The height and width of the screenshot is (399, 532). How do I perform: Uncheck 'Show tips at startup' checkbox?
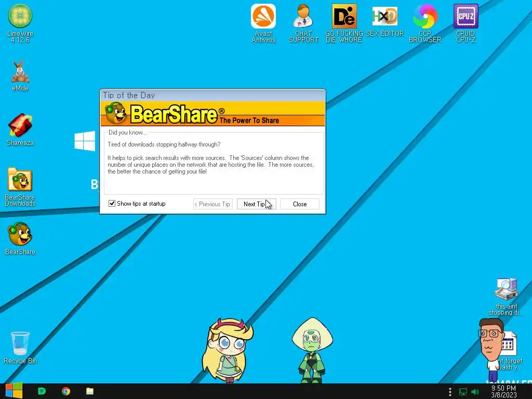(112, 203)
